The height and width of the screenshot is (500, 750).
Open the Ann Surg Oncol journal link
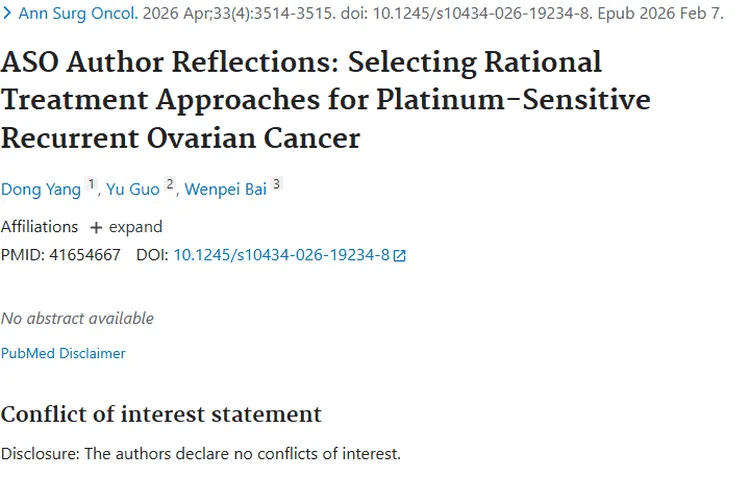[x=78, y=15]
